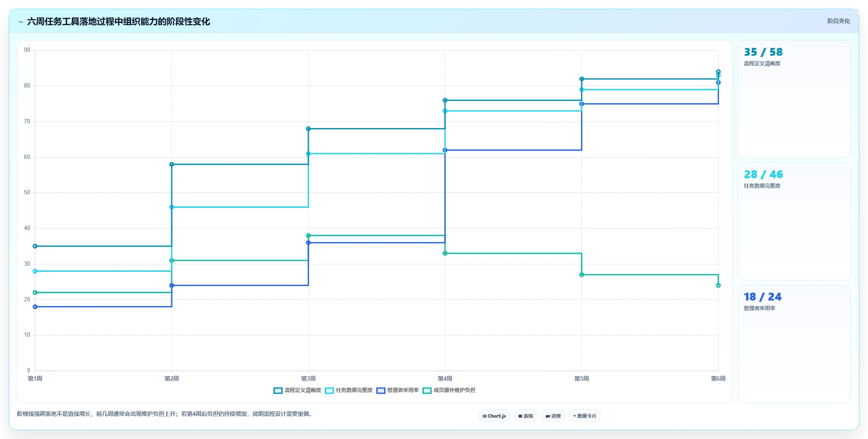Click the footer note starting 阶梯线强调落地
This screenshot has height=439, width=868.
165,414
